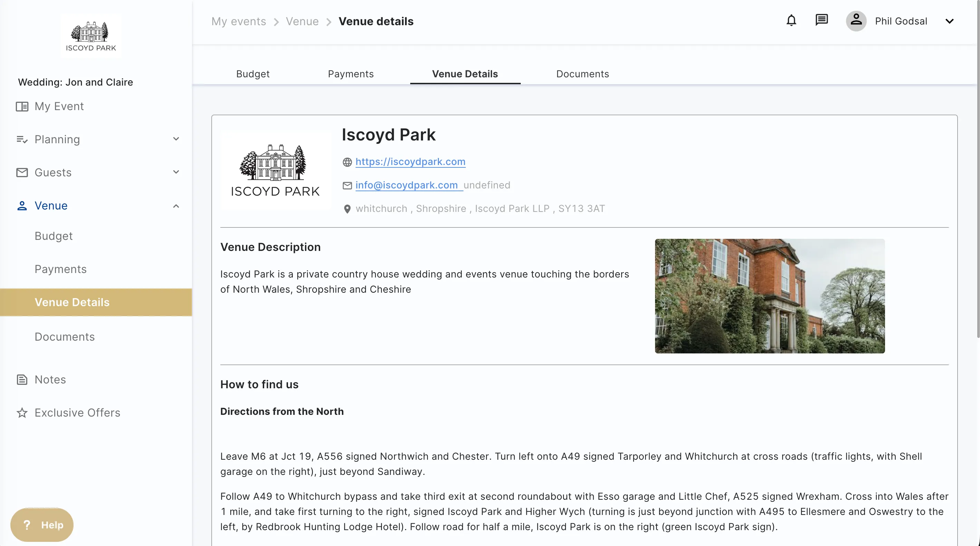Viewport: 980px width, 546px height.
Task: Switch to the Documents tab
Action: point(583,74)
